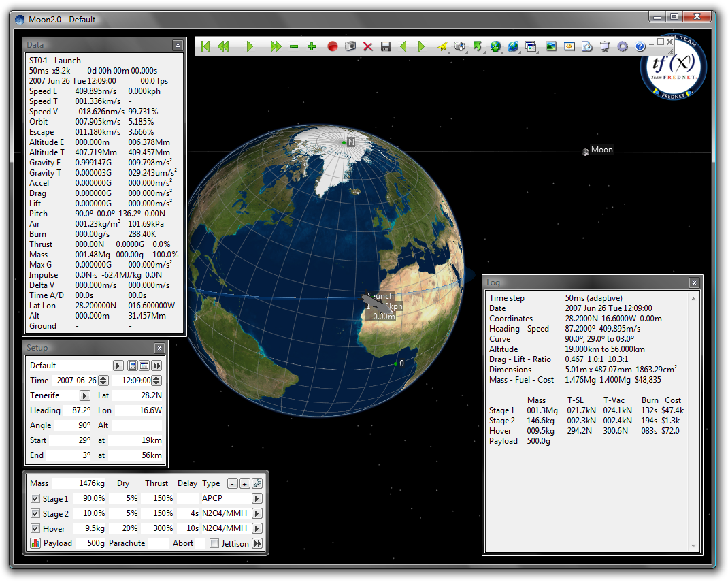
Task: Click the skip-to-start green toolbar icon
Action: coord(205,46)
